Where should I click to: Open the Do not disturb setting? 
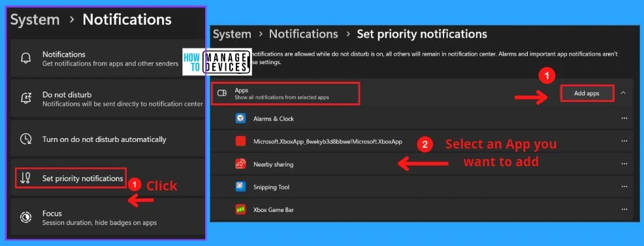[x=107, y=98]
